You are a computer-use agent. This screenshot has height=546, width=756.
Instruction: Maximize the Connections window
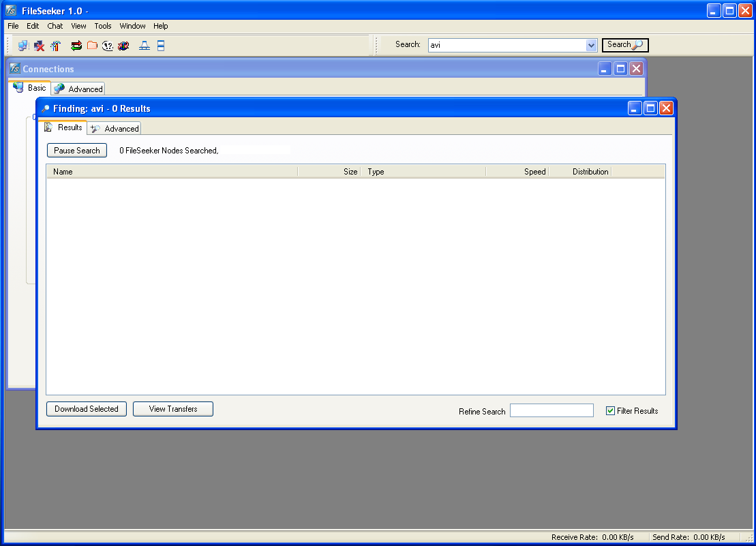pos(620,69)
